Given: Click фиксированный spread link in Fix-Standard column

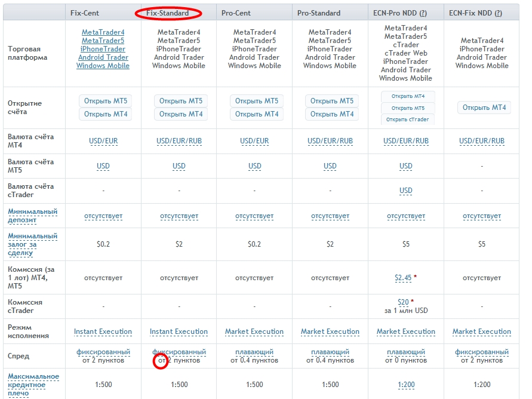Looking at the screenshot, I should pos(179,352).
